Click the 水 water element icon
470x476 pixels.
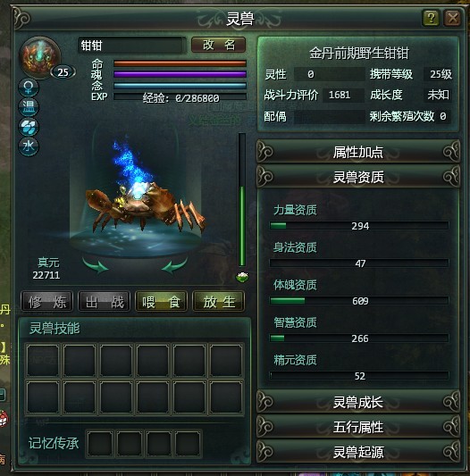click(29, 146)
